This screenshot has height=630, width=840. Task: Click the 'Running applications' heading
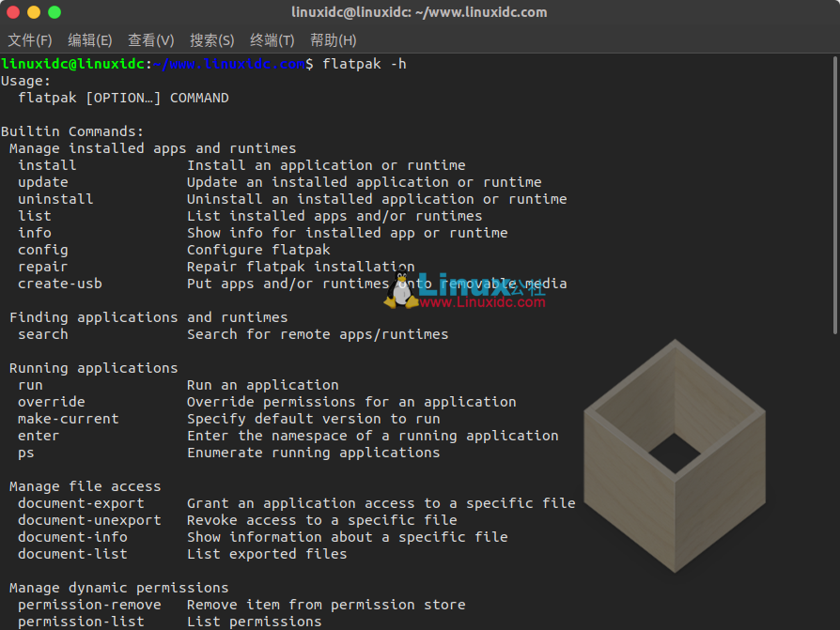pos(94,368)
